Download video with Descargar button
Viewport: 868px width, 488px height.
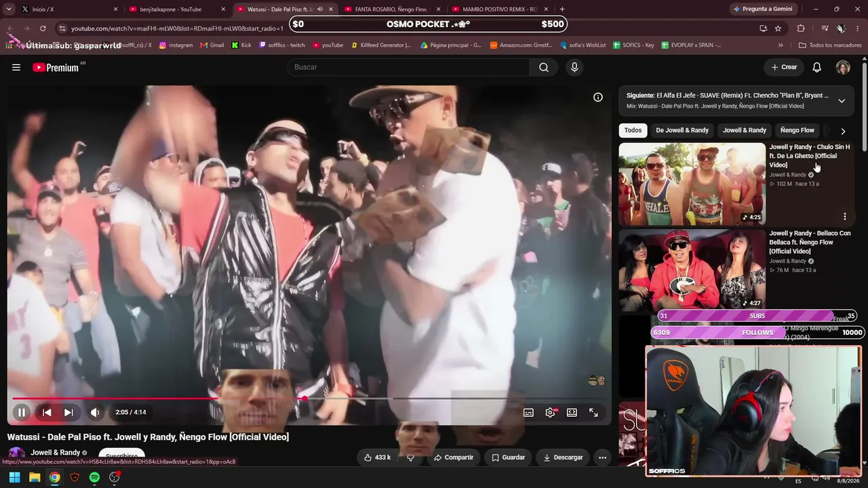563,457
